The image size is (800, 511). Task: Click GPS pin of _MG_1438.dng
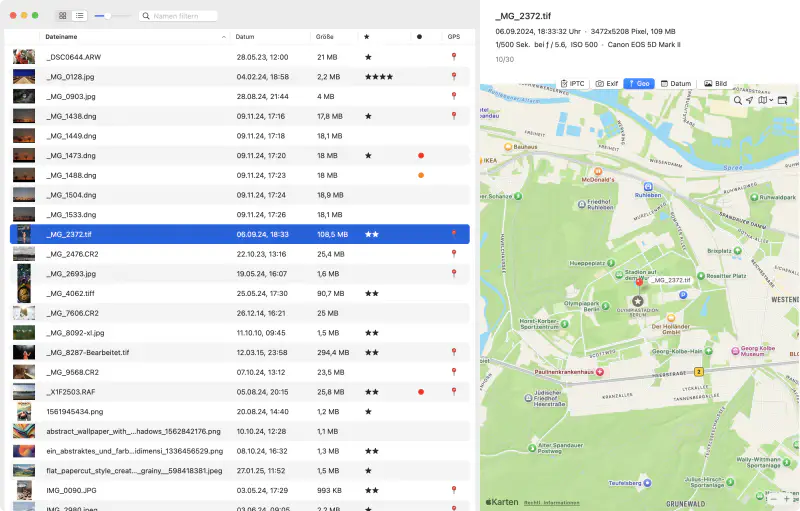(454, 116)
